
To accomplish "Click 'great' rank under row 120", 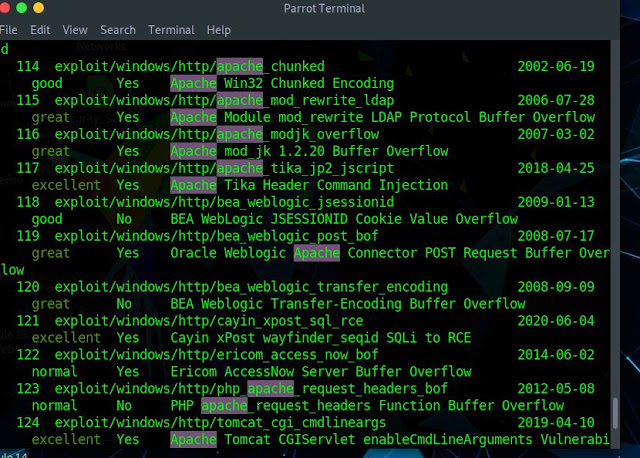I will 51,304.
